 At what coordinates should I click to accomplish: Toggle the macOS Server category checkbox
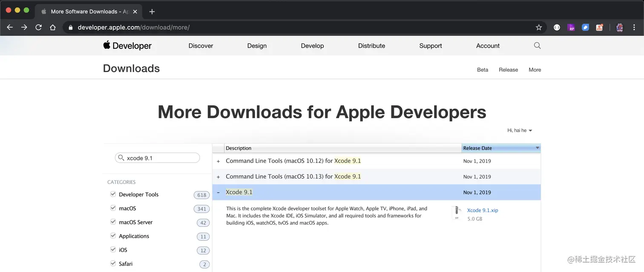coord(113,222)
